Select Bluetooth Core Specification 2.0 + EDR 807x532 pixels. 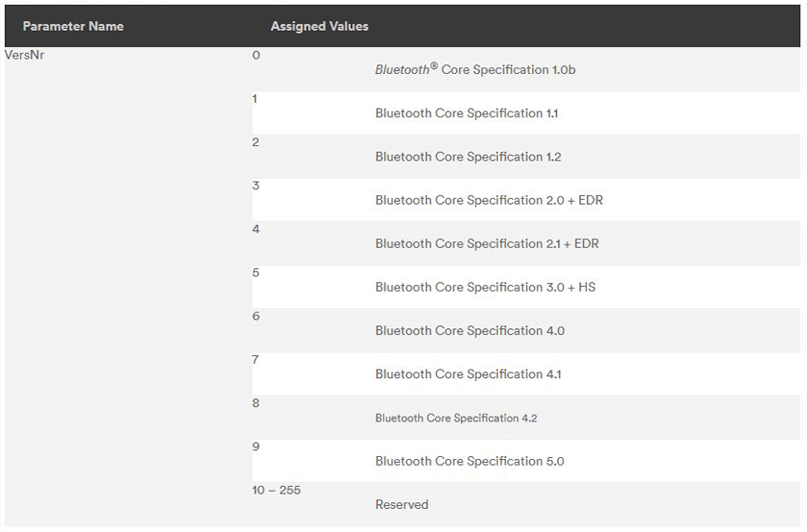489,200
